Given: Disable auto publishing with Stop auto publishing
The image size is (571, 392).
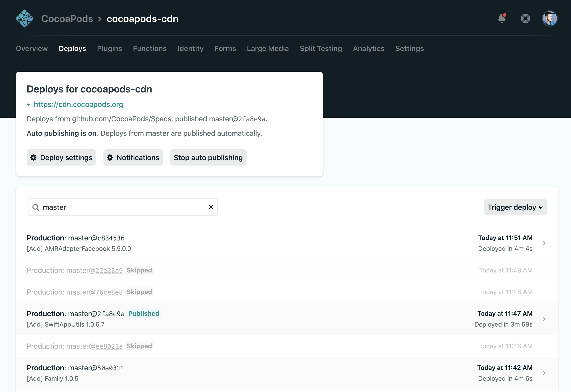Looking at the screenshot, I should point(208,157).
